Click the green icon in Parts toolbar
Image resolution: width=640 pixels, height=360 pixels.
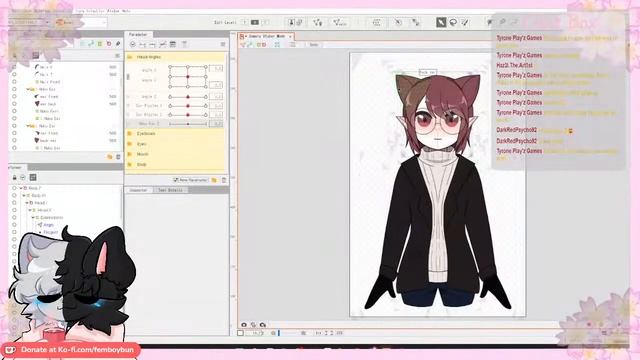tap(100, 44)
